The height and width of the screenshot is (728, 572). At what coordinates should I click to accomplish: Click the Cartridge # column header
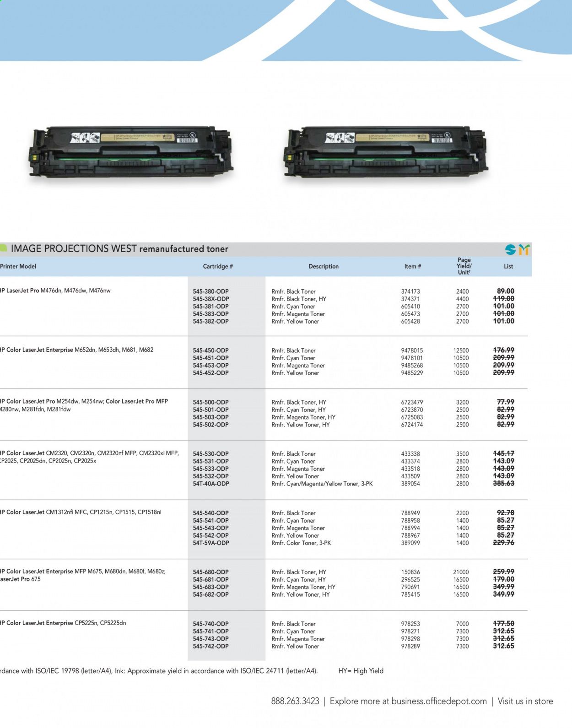point(218,266)
